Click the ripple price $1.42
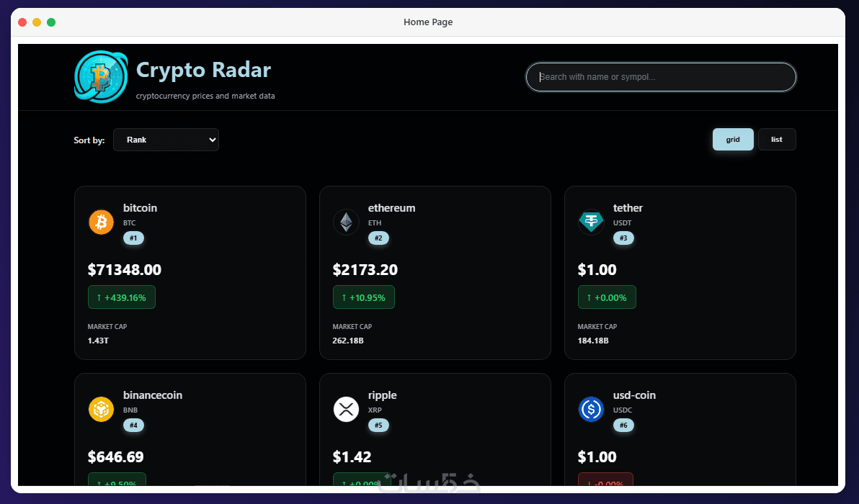 352,457
